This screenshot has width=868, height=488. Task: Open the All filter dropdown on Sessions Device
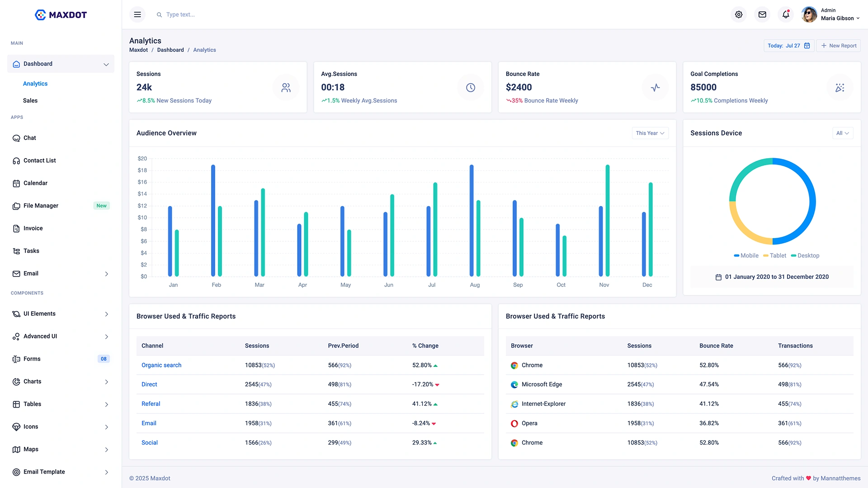(x=842, y=133)
